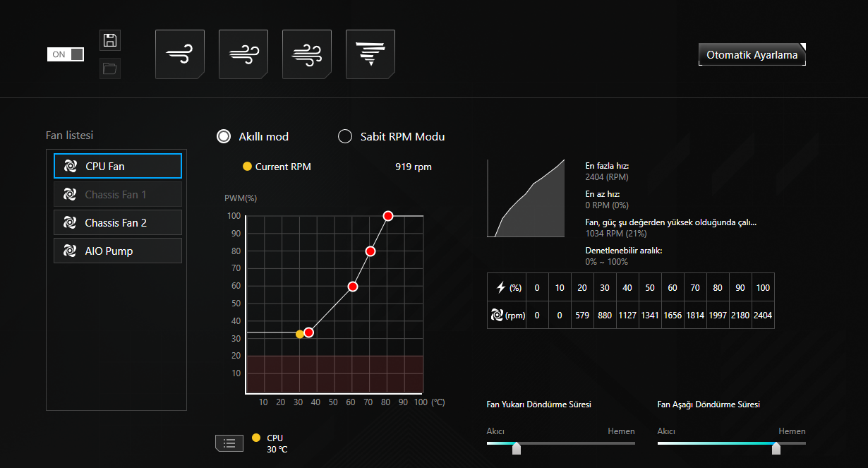Image resolution: width=868 pixels, height=468 pixels.
Task: Click the 2404 rpm table cell
Action: coord(763,316)
